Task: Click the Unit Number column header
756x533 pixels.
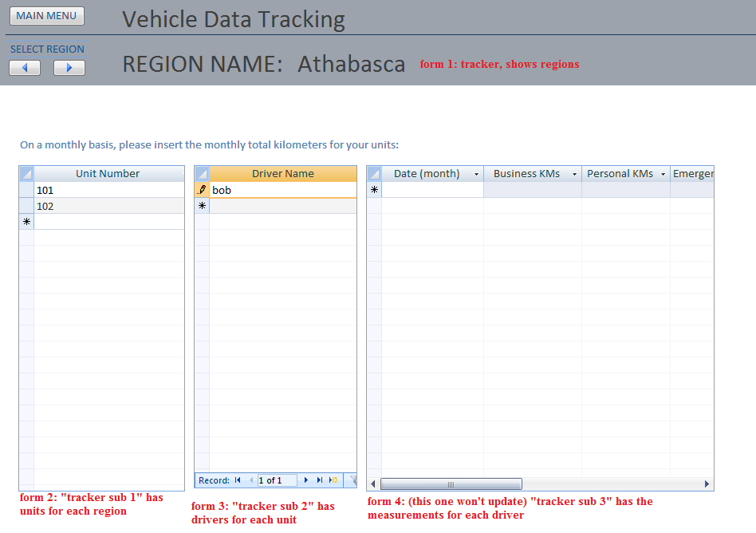Action: pyautogui.click(x=109, y=174)
